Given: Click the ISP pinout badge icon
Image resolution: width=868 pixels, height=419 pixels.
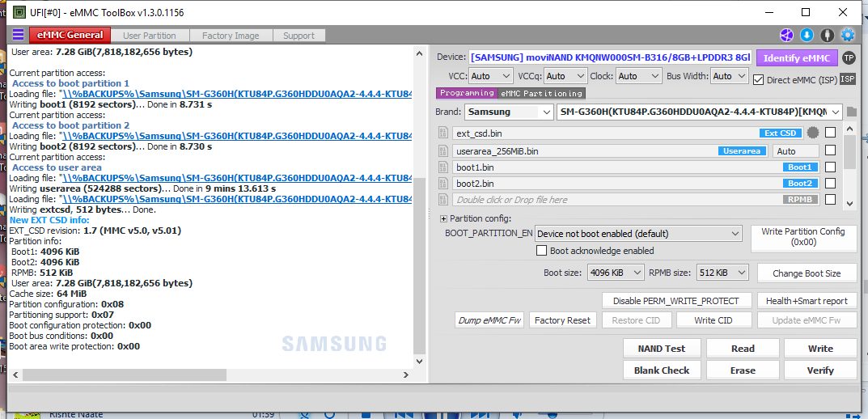Looking at the screenshot, I should click(x=848, y=79).
